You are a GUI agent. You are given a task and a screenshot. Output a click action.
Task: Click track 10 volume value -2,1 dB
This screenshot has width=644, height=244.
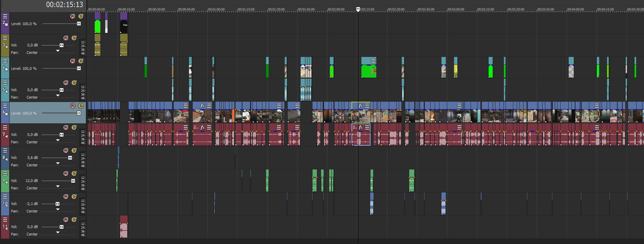[32, 204]
